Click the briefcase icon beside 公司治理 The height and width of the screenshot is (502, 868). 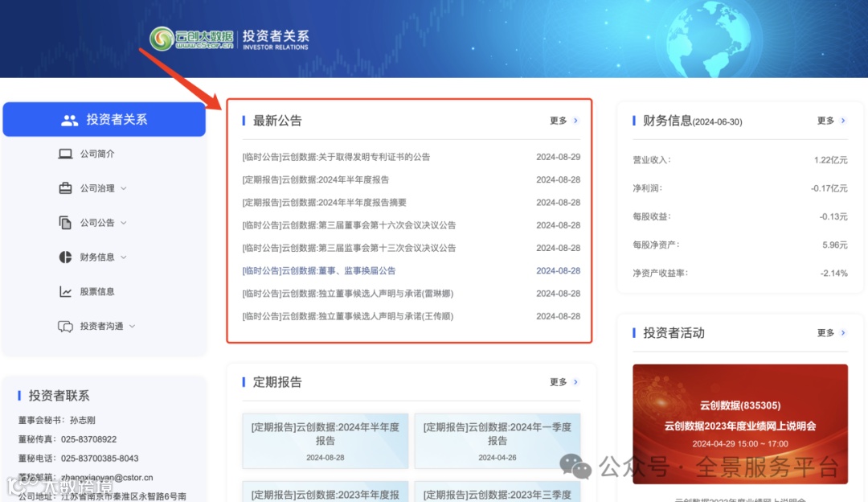click(65, 187)
